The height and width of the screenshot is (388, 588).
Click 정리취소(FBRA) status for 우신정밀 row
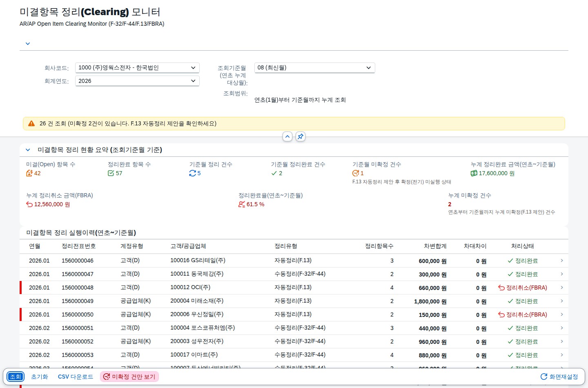point(523,314)
